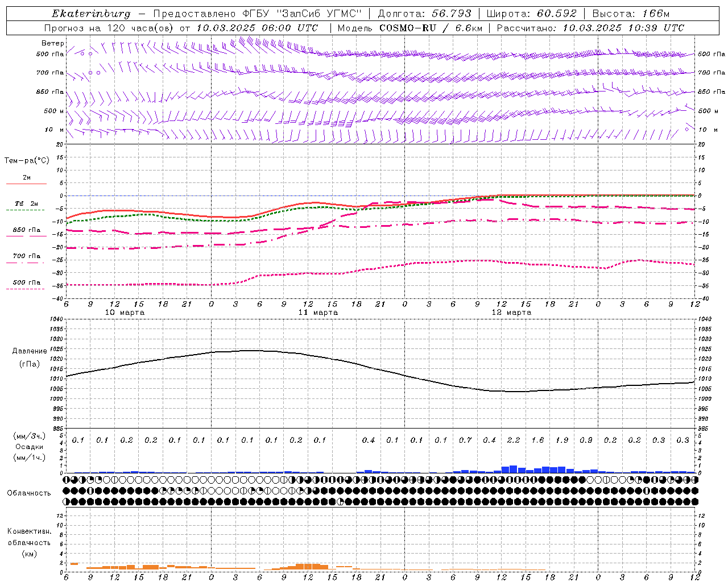Select the 2.2 precipitation value
The image size is (728, 582).
click(x=514, y=440)
